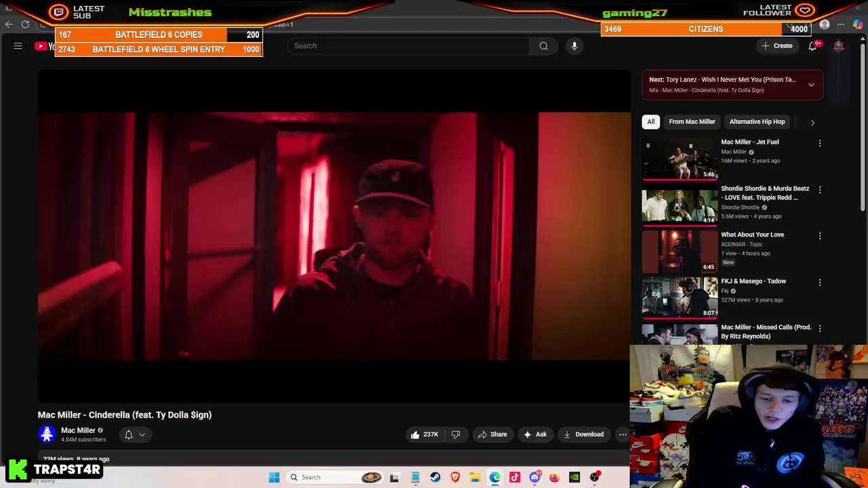This screenshot has height=488, width=868.
Task: Open options for What About Your Love
Action: pos(820,236)
